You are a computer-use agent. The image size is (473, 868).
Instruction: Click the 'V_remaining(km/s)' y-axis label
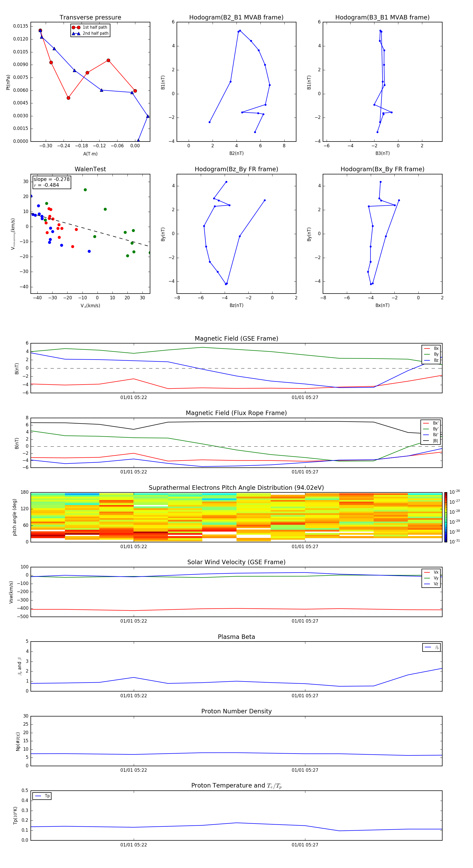click(x=13, y=234)
